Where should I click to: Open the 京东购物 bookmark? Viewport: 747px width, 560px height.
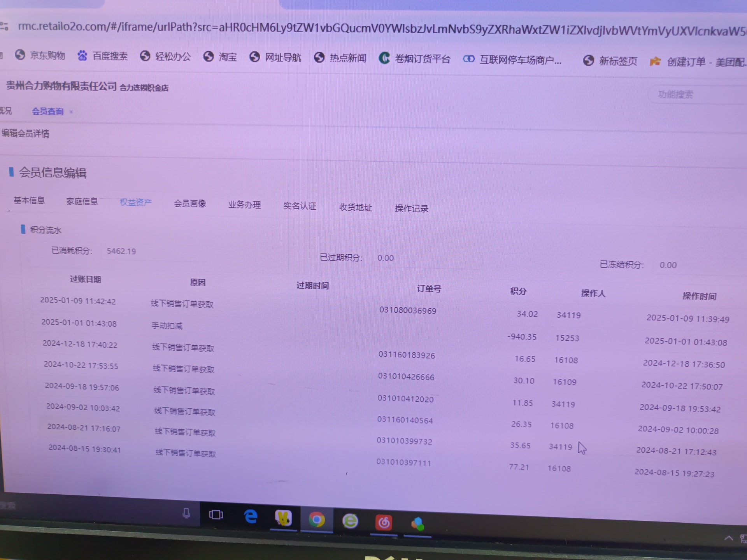pos(40,55)
